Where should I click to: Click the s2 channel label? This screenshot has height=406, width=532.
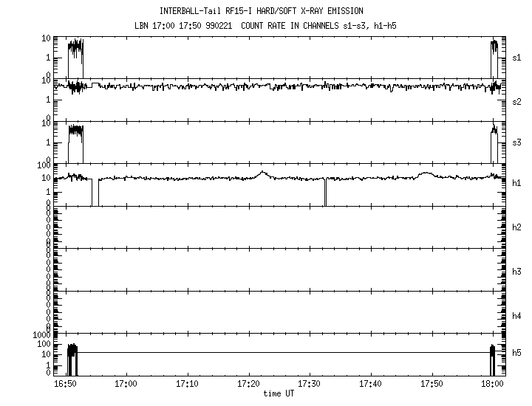coord(517,100)
